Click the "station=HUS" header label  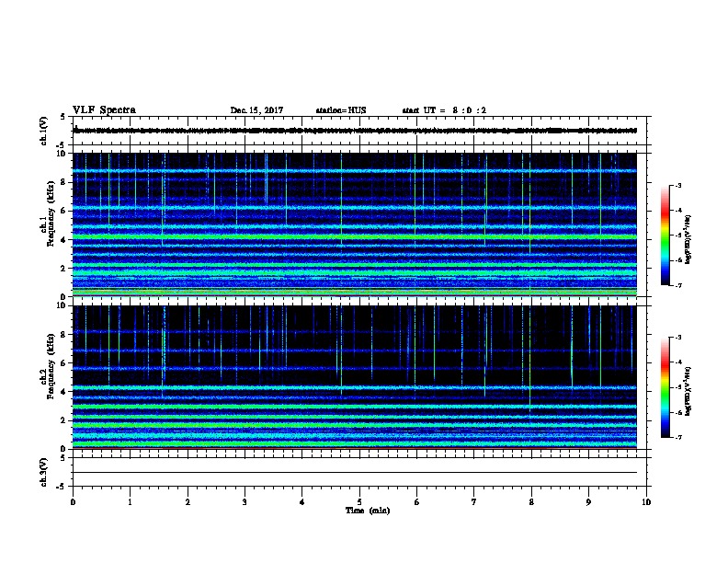(x=341, y=110)
